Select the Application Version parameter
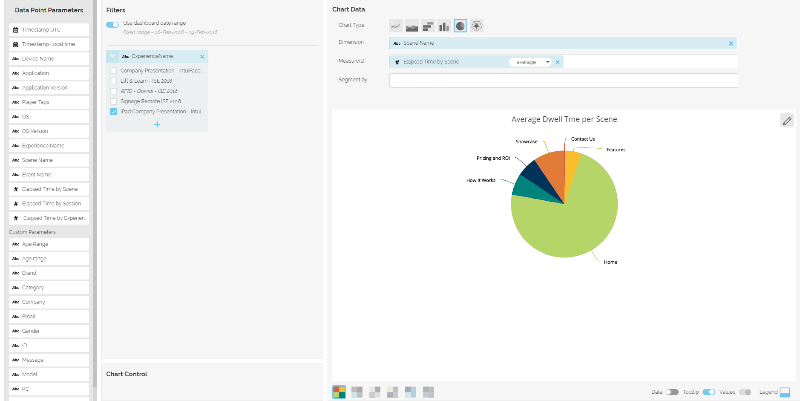Viewport: 800px width, 401px height. [x=49, y=88]
